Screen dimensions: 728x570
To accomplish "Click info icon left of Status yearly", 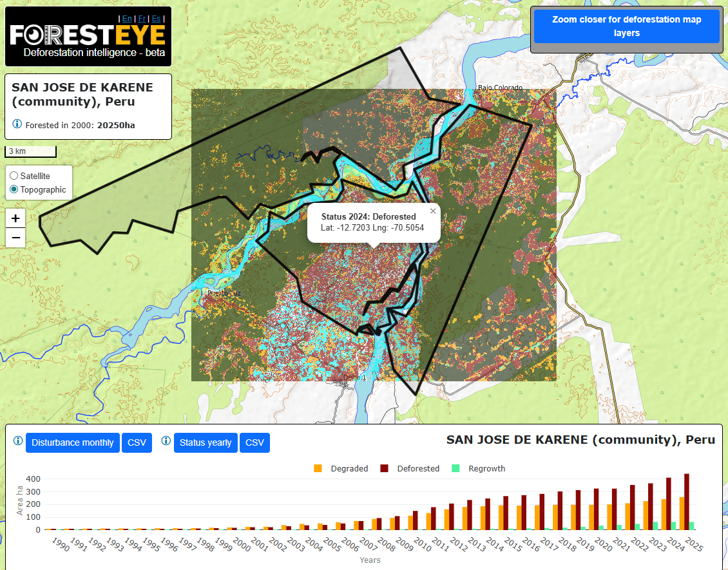I will (x=166, y=442).
